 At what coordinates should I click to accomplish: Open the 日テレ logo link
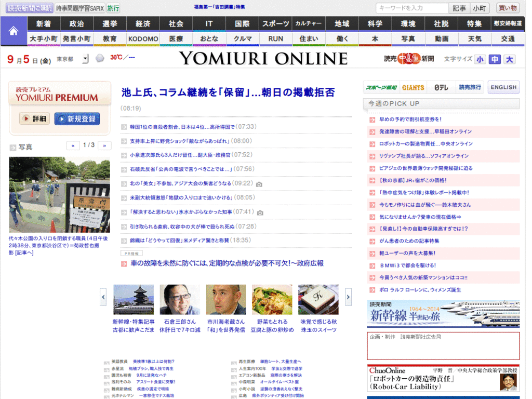point(441,87)
